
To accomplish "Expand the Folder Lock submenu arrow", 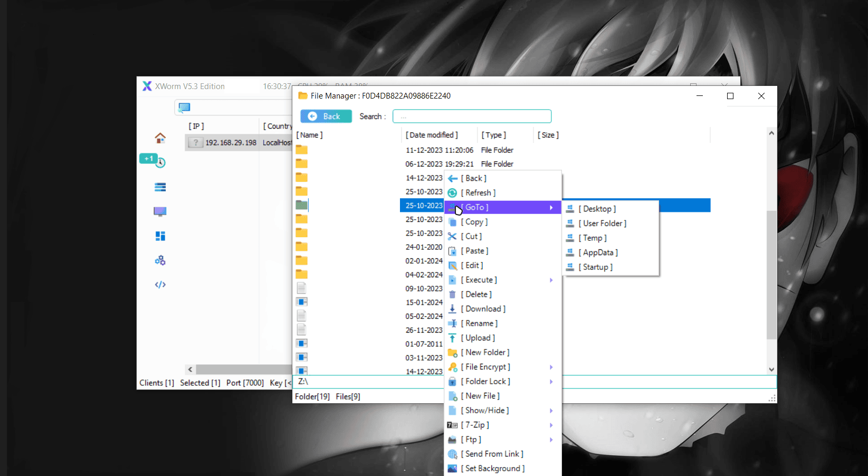I will [x=551, y=382].
